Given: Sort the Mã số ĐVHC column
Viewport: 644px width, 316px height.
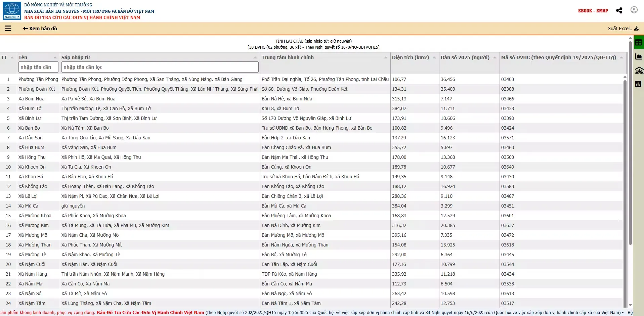Looking at the screenshot, I should point(621,57).
